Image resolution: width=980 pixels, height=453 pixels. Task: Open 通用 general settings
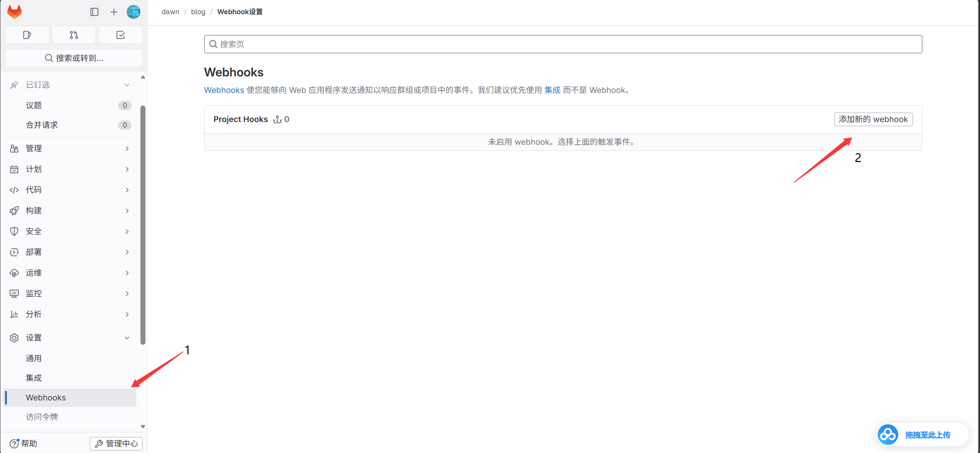[69, 359]
